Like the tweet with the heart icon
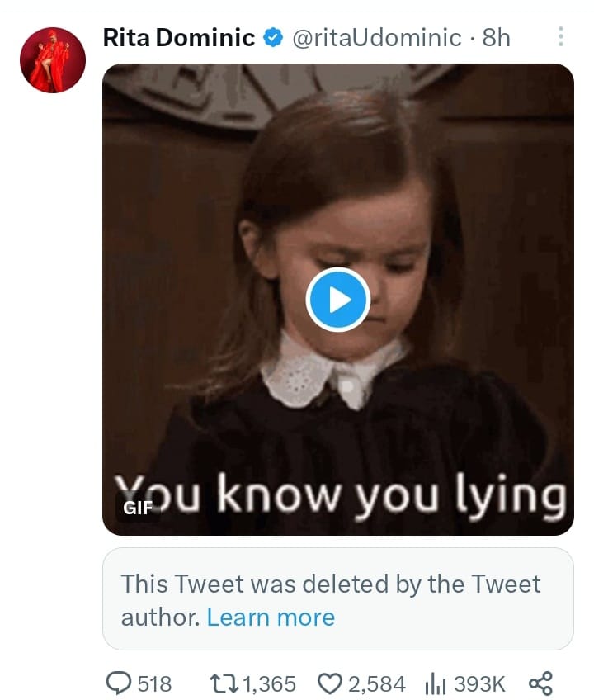Image resolution: width=594 pixels, height=700 pixels. tap(330, 683)
